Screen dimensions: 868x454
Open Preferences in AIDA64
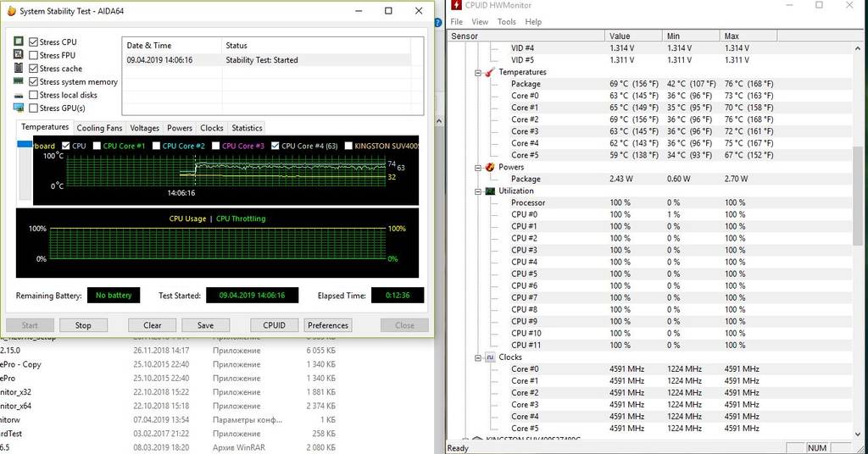click(x=328, y=325)
